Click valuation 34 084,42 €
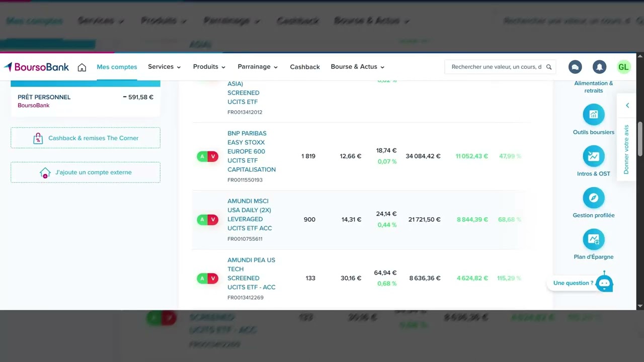This screenshot has height=362, width=644. point(423,156)
